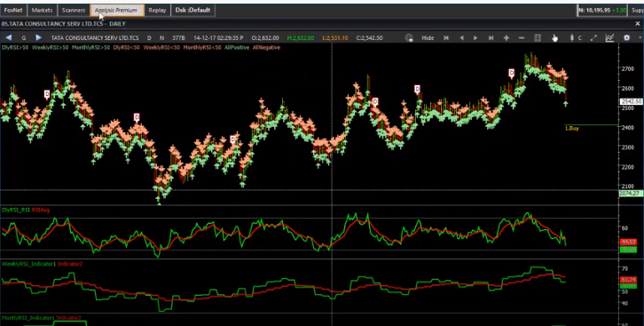Open the D timeframe selector
This screenshot has width=644, height=326.
tap(150, 38)
